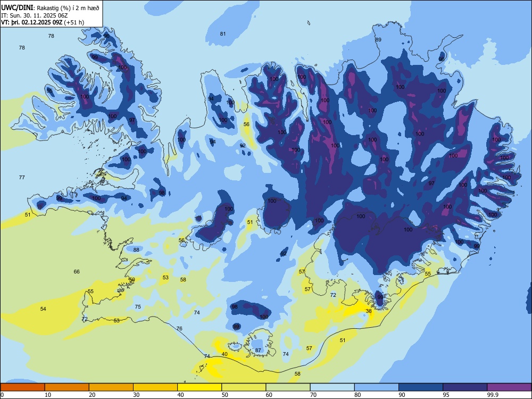The width and height of the screenshot is (532, 399).
Task: Click the medium blue 90–95 legend swatch
Action: coord(421,387)
